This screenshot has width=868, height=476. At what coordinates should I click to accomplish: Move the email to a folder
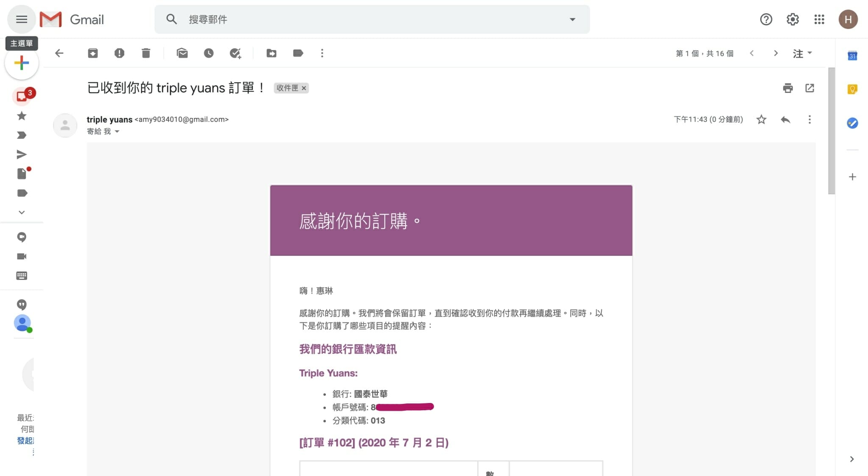[x=272, y=53]
